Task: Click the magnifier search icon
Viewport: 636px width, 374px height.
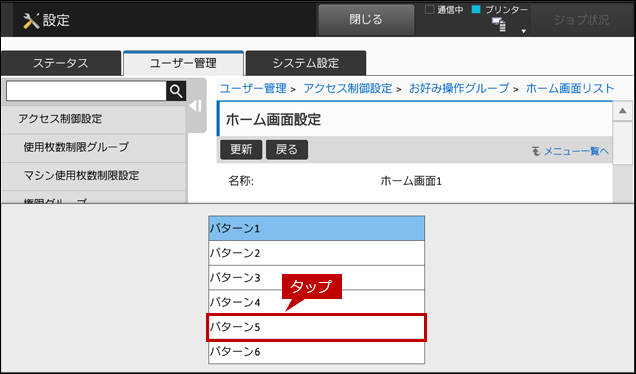Action: click(176, 91)
